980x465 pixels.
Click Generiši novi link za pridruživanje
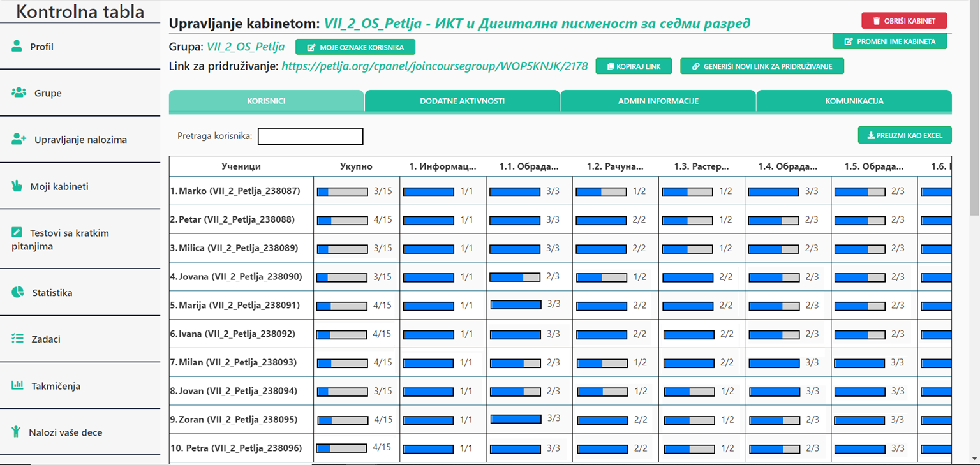point(762,66)
